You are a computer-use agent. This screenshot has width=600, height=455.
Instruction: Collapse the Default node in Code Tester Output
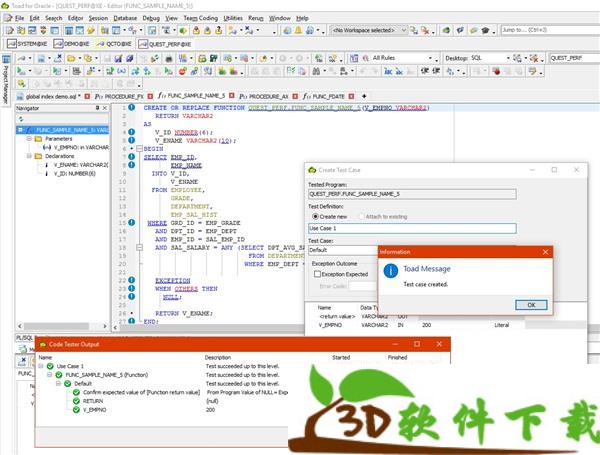(58, 383)
